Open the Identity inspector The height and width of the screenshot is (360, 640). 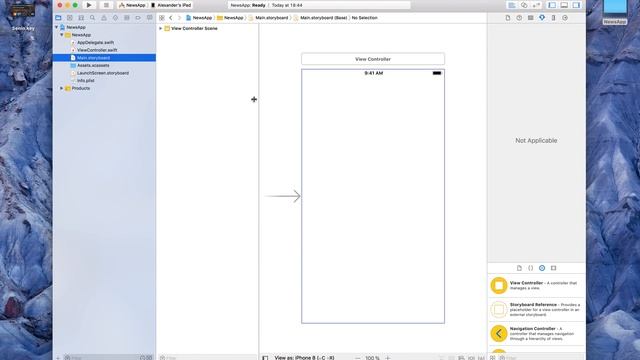click(x=531, y=18)
